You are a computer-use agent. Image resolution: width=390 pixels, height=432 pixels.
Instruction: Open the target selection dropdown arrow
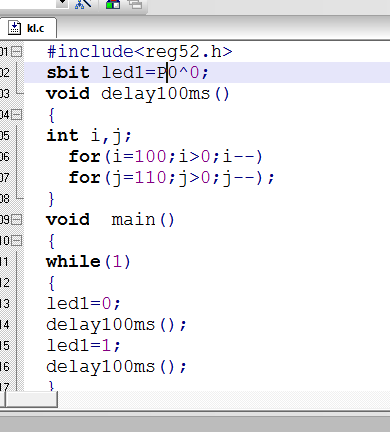(x=62, y=3)
